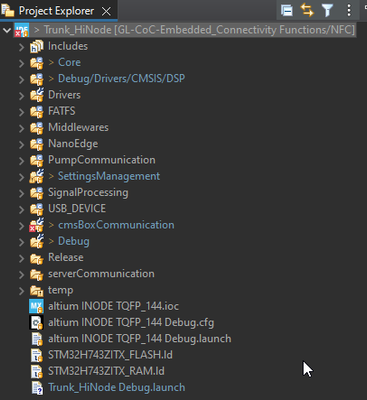Click the Collapse All toolbar icon
This screenshot has height=400, width=367.
(287, 11)
